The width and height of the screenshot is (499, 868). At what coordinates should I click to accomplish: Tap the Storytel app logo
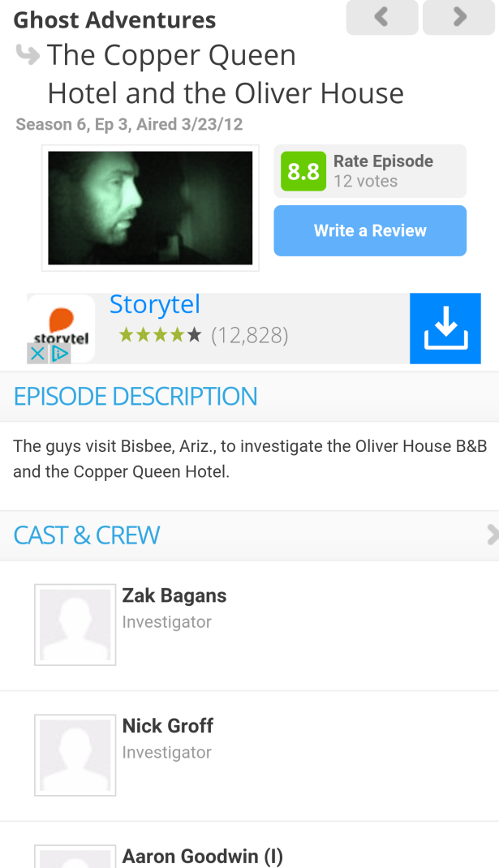pos(61,329)
